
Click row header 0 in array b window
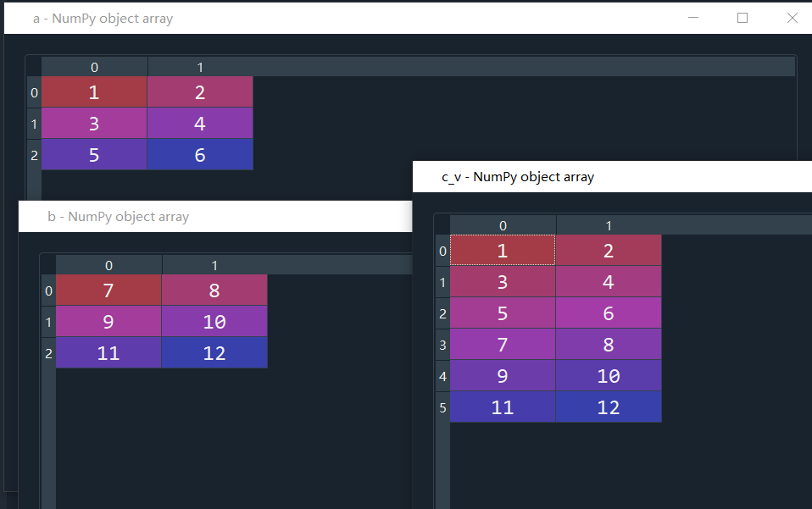48,290
